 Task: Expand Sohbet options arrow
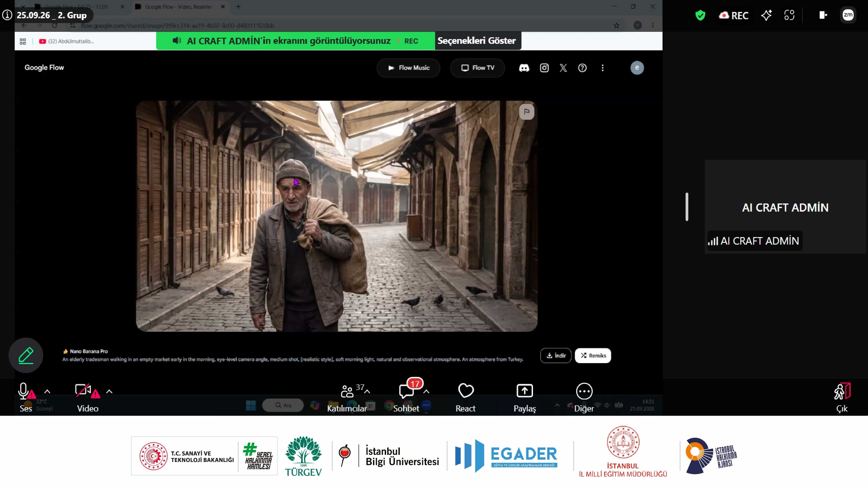pos(426,391)
